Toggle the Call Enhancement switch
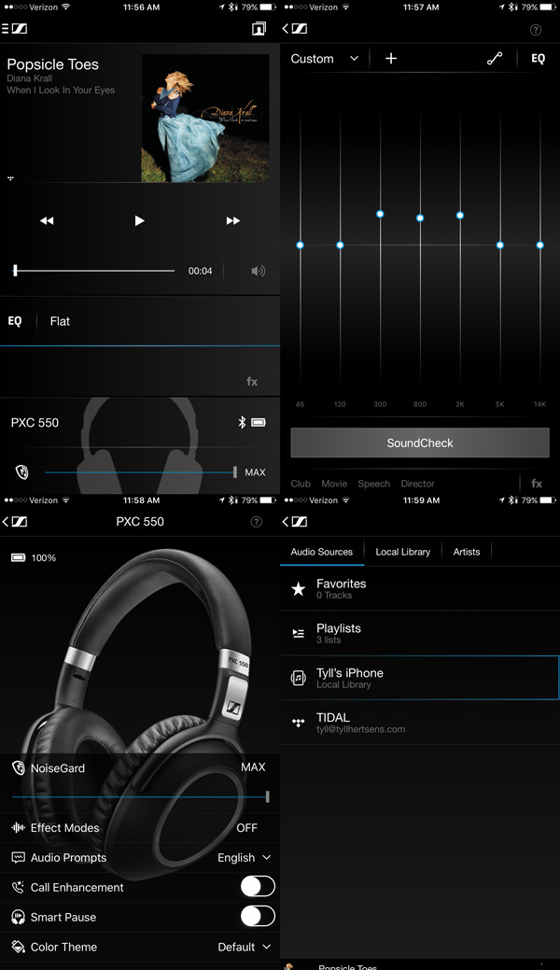This screenshot has width=560, height=970. tap(258, 887)
